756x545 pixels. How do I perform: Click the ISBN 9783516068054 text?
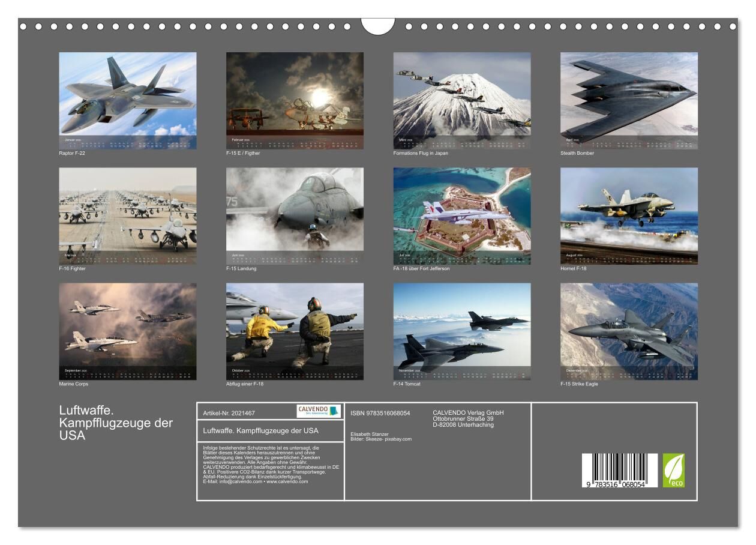(x=380, y=413)
